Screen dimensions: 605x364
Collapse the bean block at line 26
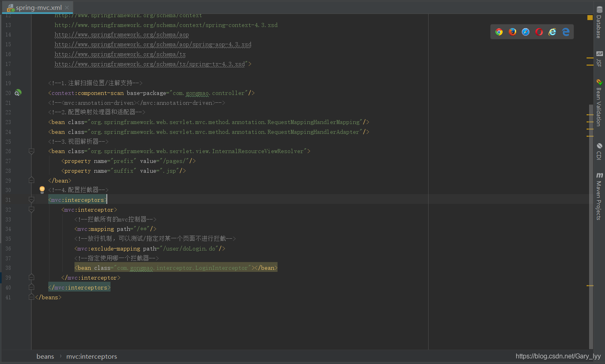point(32,151)
